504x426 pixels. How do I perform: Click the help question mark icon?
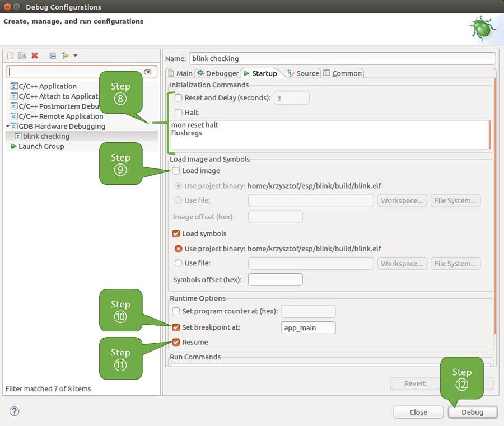click(x=15, y=411)
